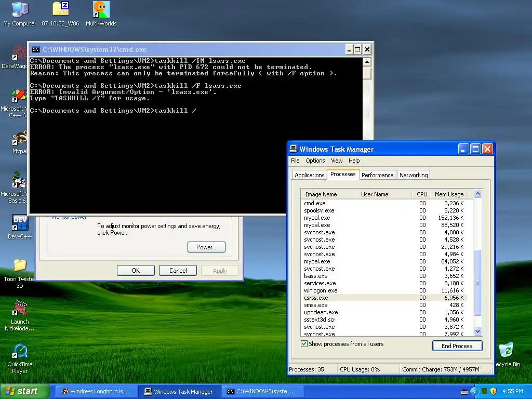Open the Toon Twister 3D folder icon
532x399 pixels.
20,273
